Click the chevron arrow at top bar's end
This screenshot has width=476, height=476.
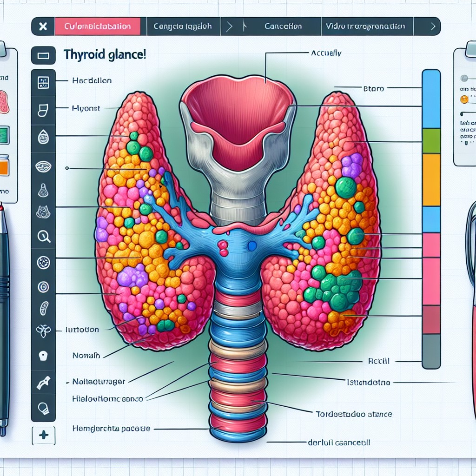[x=433, y=26]
